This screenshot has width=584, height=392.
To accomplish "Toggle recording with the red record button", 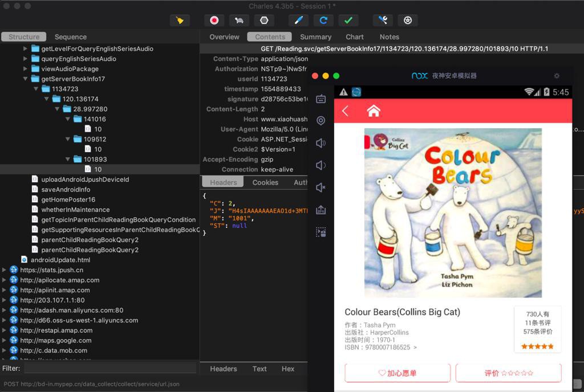I will [214, 21].
